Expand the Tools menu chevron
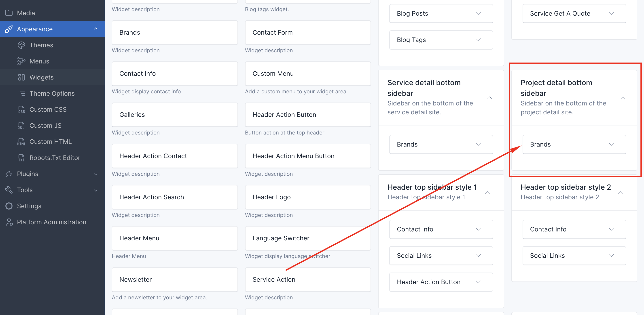644x315 pixels. tap(96, 190)
